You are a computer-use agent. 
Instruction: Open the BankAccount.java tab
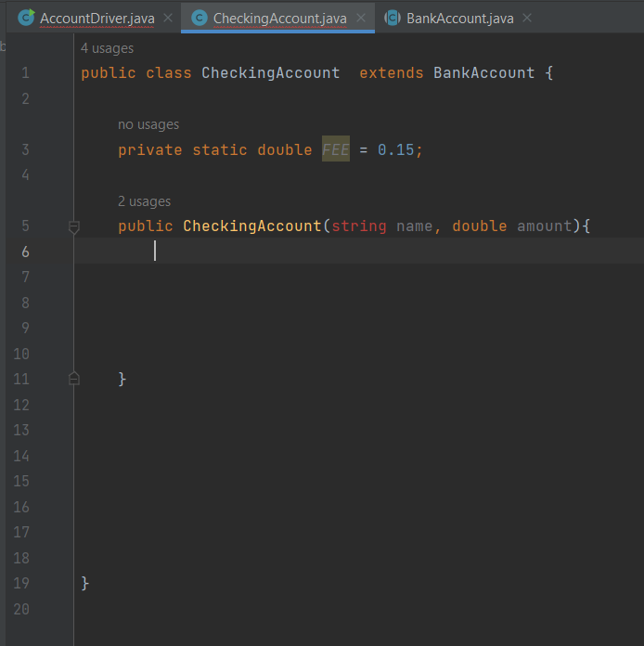click(x=460, y=19)
